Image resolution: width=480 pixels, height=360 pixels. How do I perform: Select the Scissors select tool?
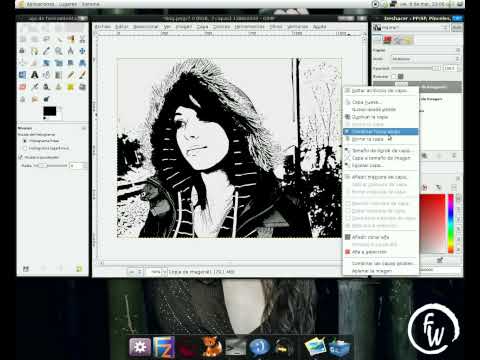coord(82,39)
